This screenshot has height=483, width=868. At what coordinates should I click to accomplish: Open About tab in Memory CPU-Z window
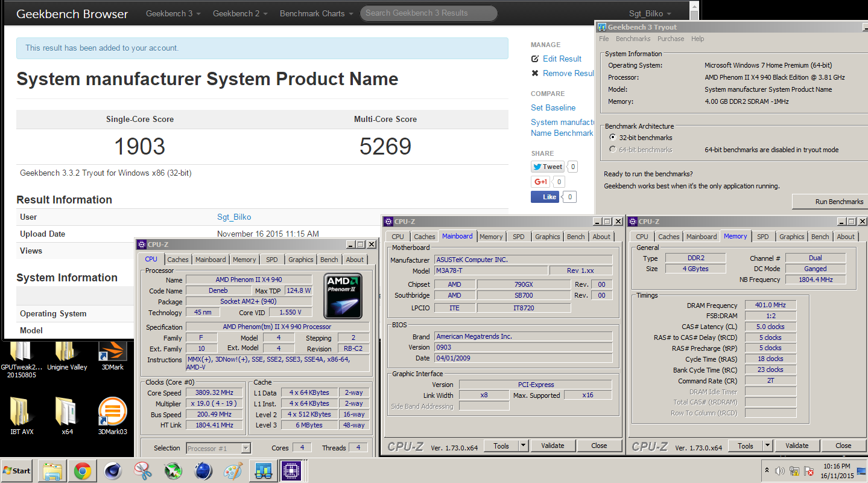(846, 237)
